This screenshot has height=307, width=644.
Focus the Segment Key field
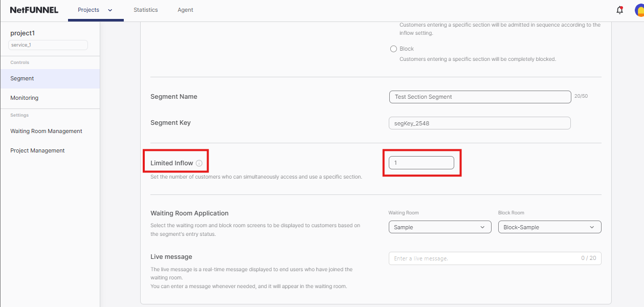tap(479, 123)
